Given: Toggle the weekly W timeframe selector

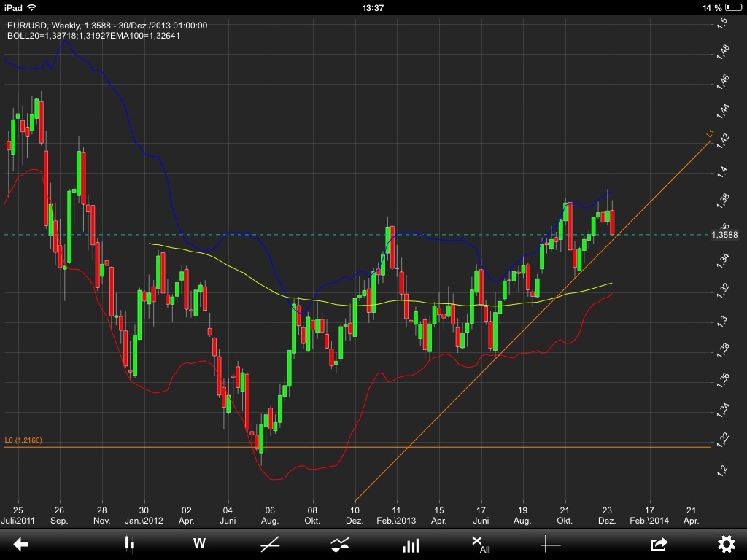Looking at the screenshot, I should (x=198, y=543).
